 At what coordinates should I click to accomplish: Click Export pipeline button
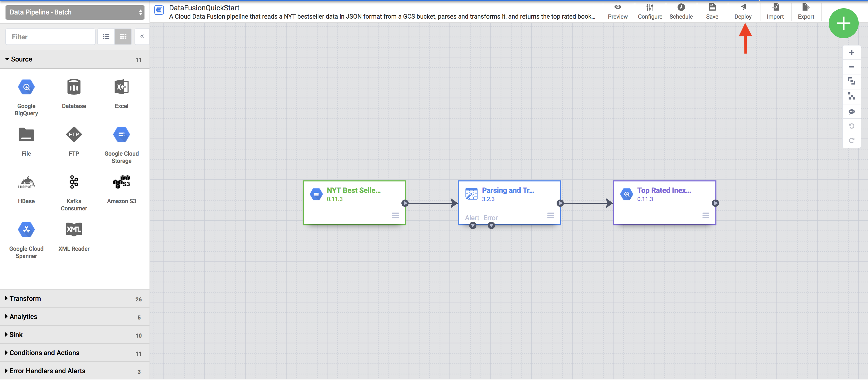[x=805, y=11]
